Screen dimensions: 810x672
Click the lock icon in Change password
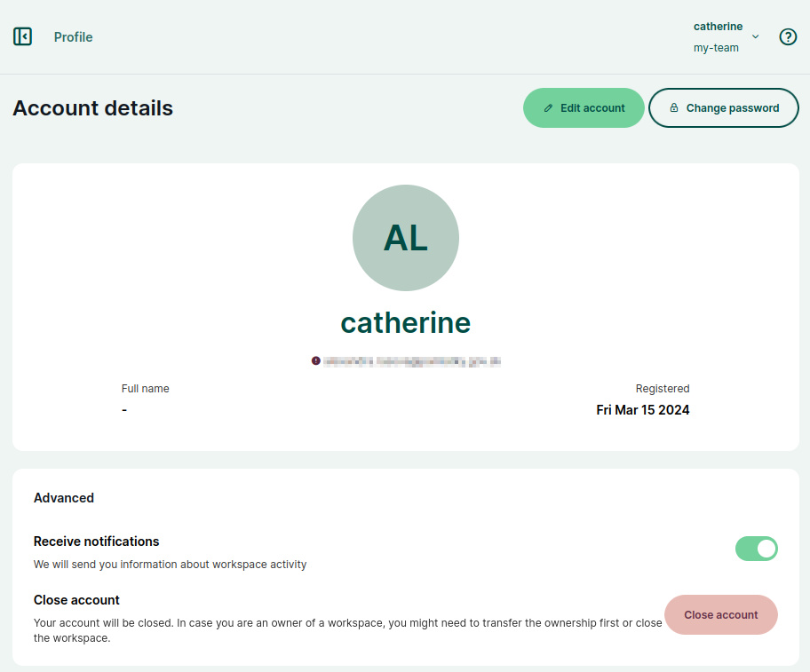point(673,108)
